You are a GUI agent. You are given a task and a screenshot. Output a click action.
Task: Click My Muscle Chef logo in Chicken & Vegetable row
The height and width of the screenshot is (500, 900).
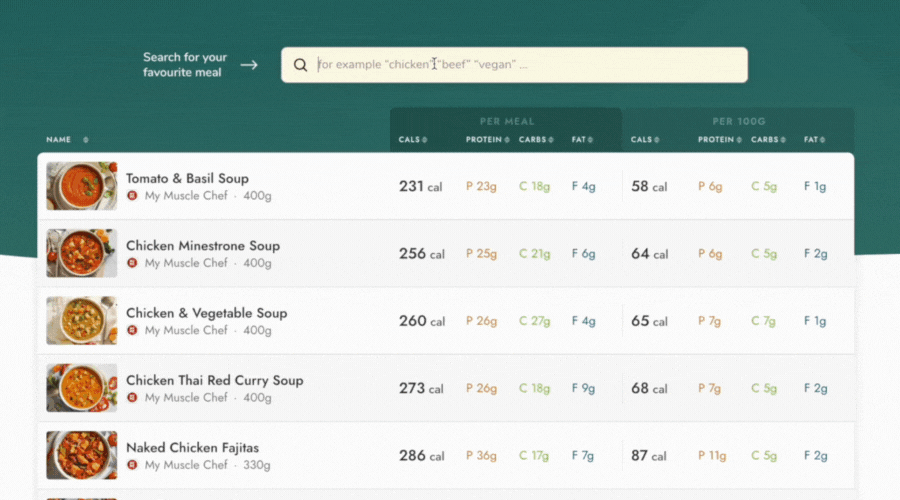pyautogui.click(x=132, y=330)
